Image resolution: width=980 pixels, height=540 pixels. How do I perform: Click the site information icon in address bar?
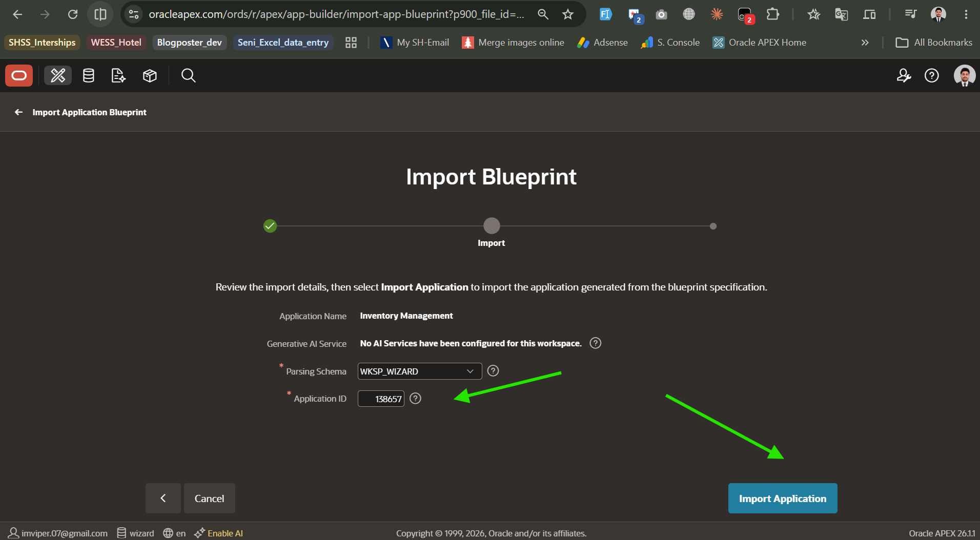coord(134,14)
